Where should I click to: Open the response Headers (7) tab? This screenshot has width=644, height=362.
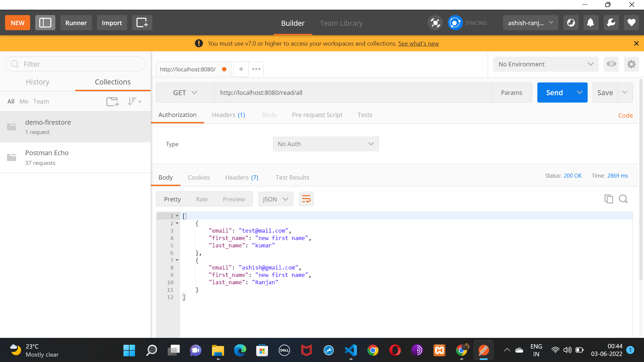click(x=241, y=177)
